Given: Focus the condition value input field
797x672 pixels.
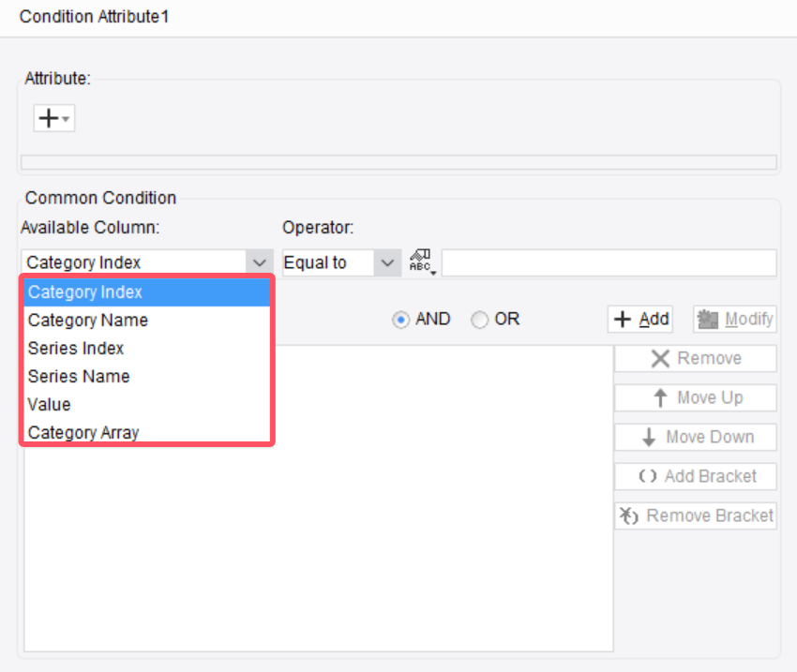Looking at the screenshot, I should point(609,262).
